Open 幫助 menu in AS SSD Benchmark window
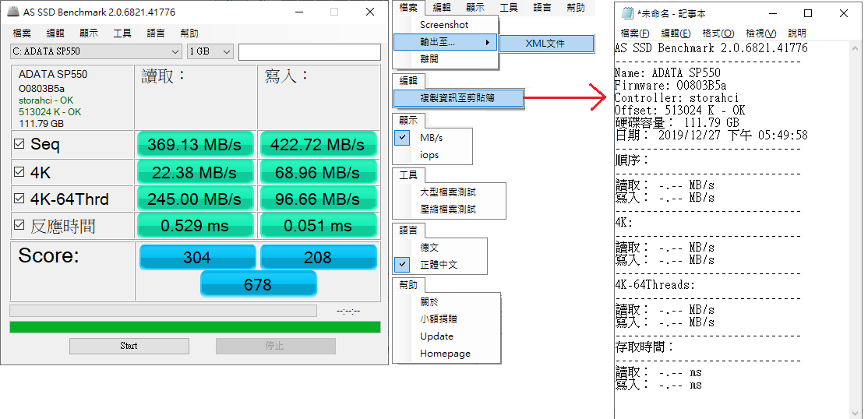The image size is (868, 419). click(189, 33)
